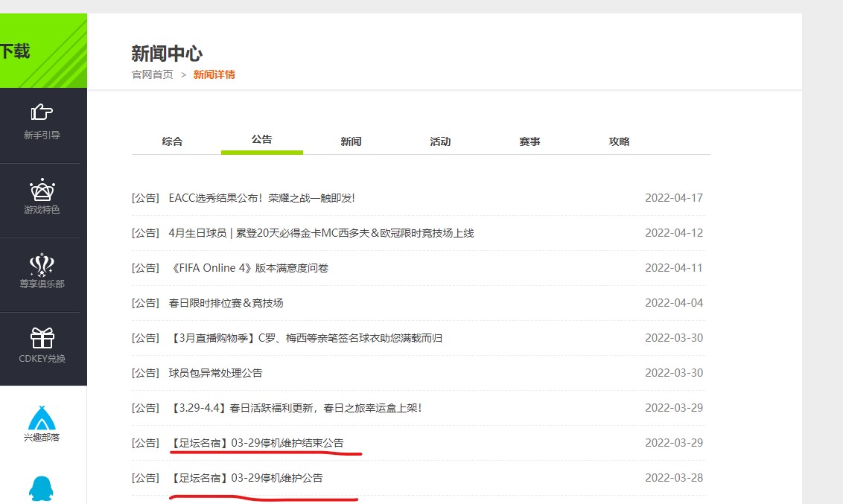Viewport: 843px width, 504px height.
Task: Click the [公告] tag on EACC row
Action: point(146,198)
